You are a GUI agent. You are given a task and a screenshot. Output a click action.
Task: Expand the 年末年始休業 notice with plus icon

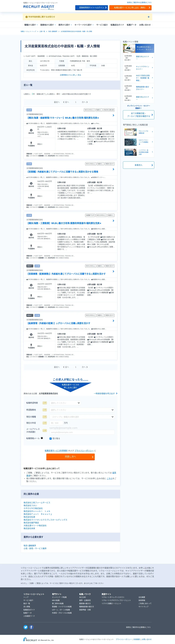149,17
